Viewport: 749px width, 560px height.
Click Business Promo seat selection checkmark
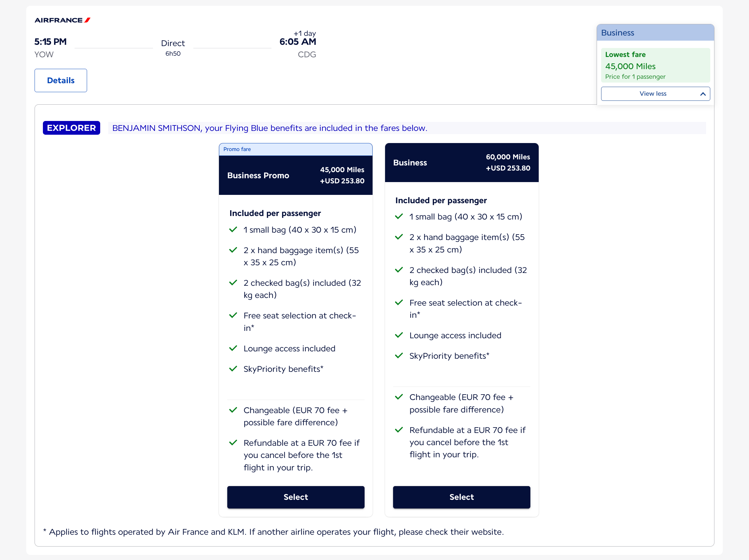tap(233, 316)
